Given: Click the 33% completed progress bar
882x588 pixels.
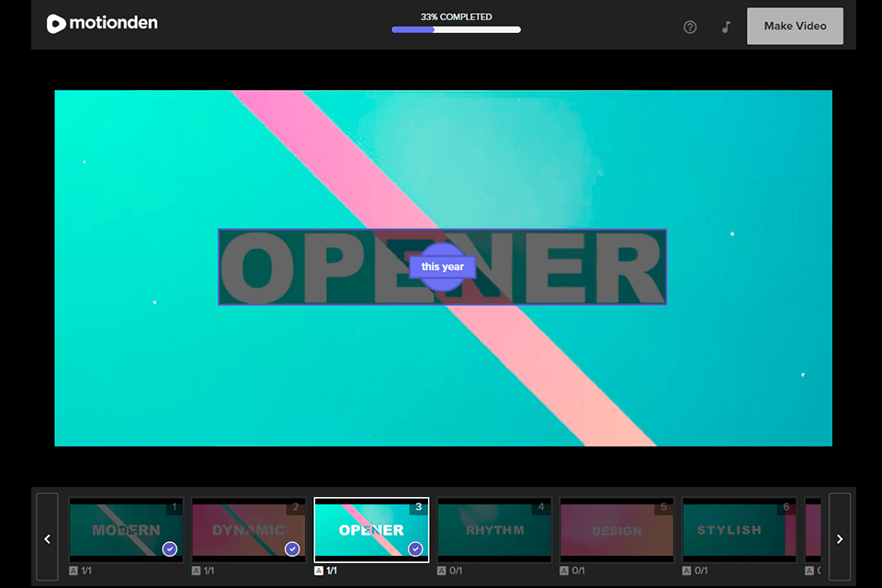Looking at the screenshot, I should point(456,29).
